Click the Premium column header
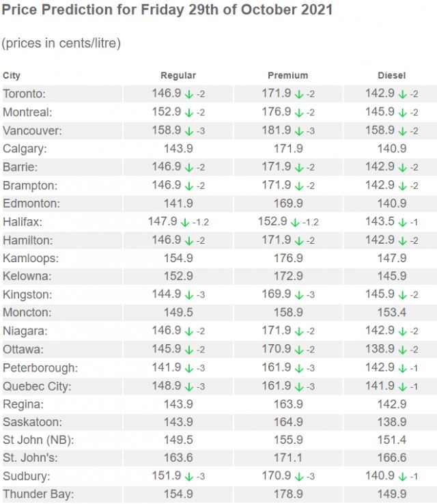 (x=288, y=76)
